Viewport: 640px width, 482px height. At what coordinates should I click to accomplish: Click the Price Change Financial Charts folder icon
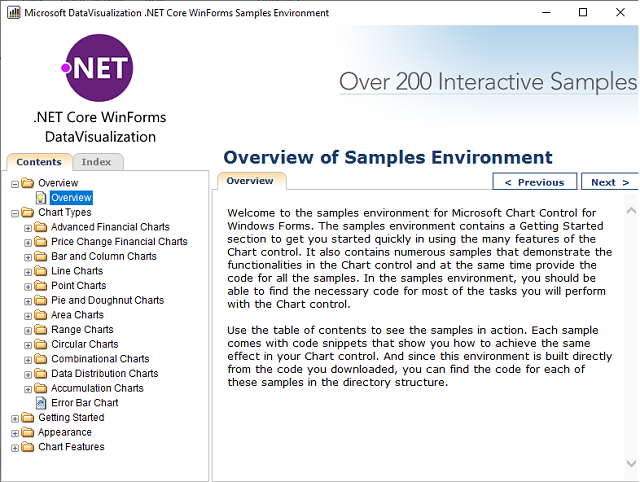click(x=40, y=242)
